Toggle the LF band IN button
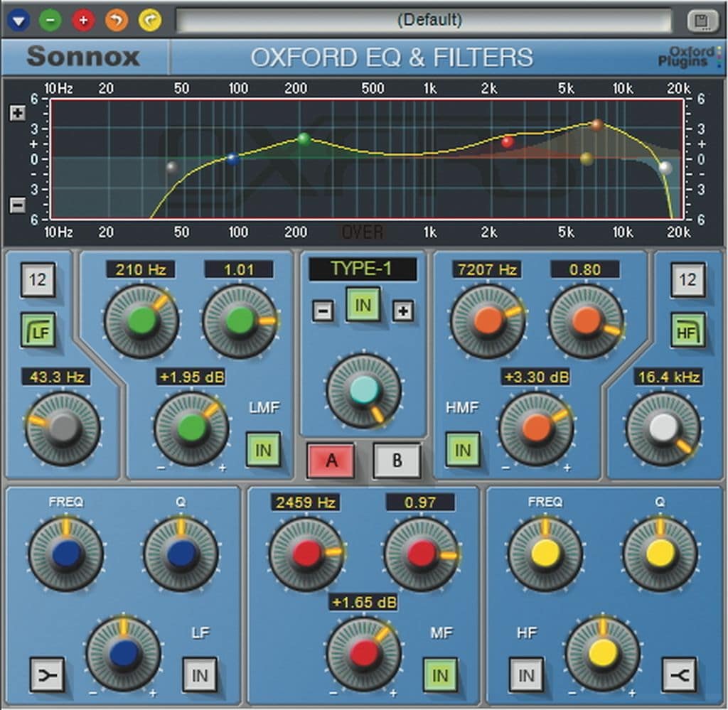This screenshot has height=710, width=728. [200, 674]
